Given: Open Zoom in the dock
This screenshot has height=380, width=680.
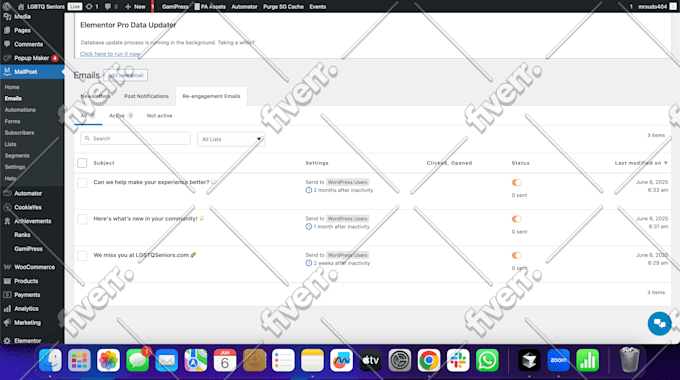Looking at the screenshot, I should point(558,360).
